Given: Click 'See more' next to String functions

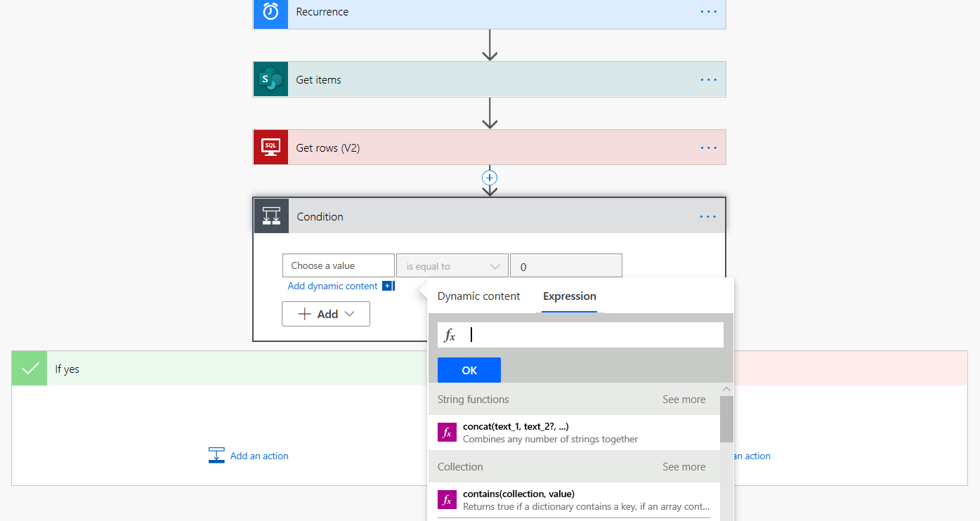Looking at the screenshot, I should pyautogui.click(x=684, y=399).
